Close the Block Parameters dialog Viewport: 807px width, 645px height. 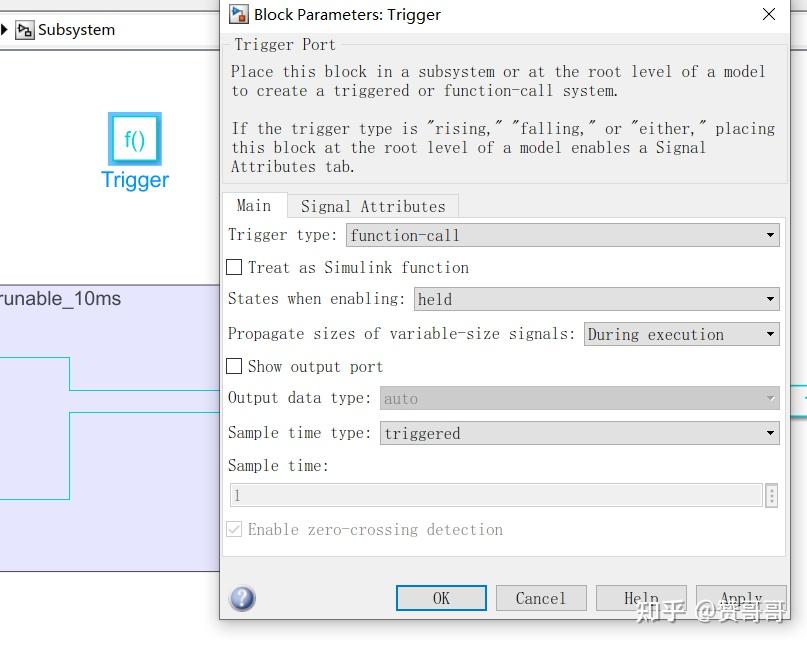(x=769, y=14)
